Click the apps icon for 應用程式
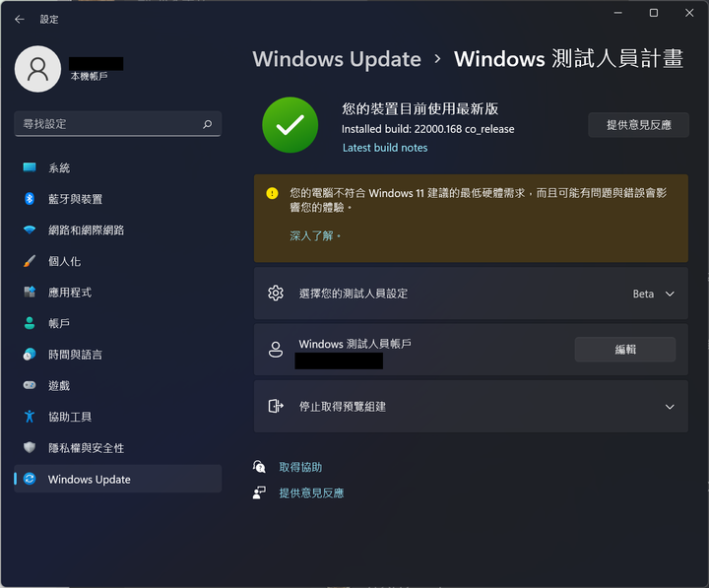The width and height of the screenshot is (709, 588). 30,293
